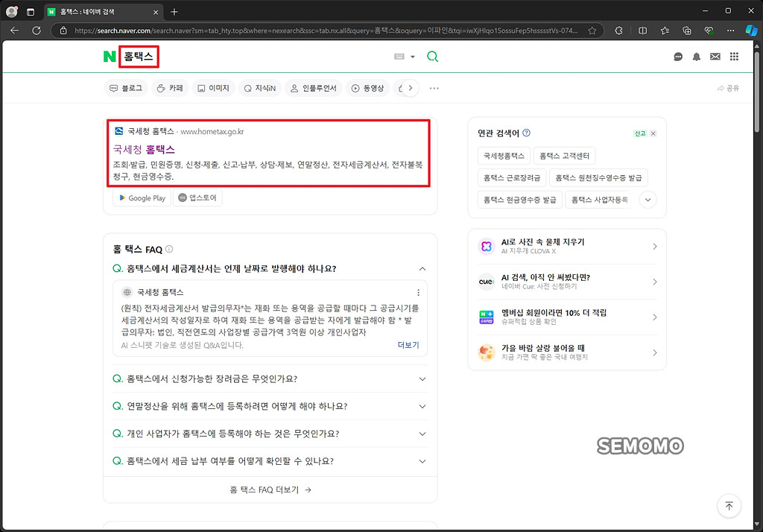Open the notifications bell icon
Screen dimensions: 763x532
[697, 57]
